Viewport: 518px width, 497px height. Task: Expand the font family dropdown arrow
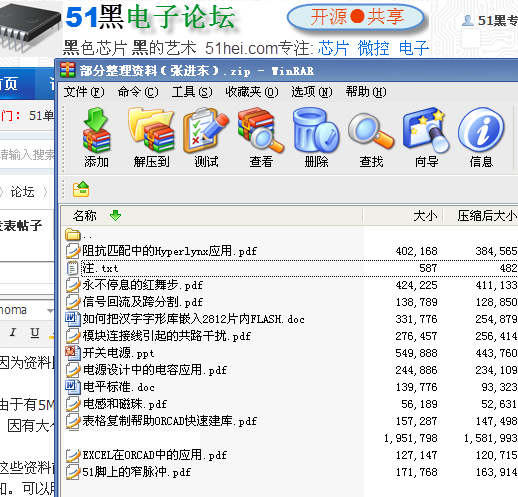pyautogui.click(x=50, y=310)
